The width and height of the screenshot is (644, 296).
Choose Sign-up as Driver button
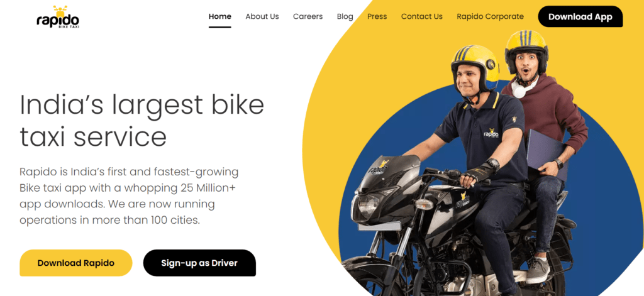pos(199,263)
